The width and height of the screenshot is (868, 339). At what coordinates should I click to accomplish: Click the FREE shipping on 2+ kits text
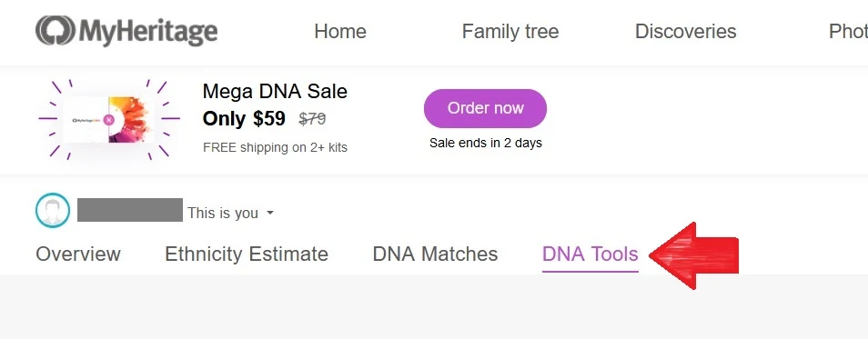[275, 147]
